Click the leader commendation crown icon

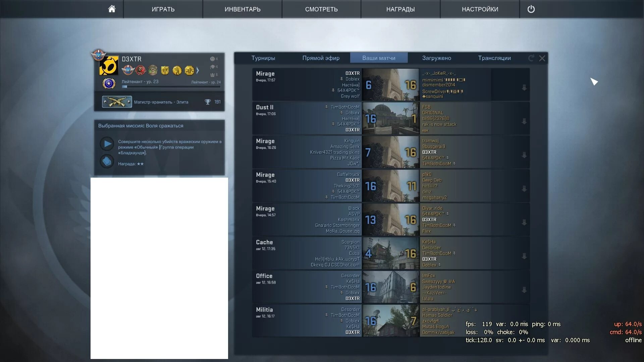(212, 75)
